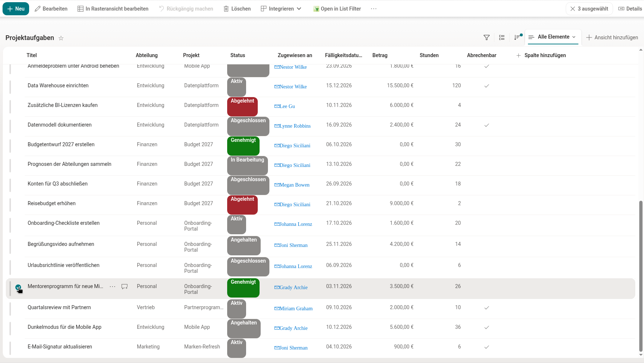Click the vertical scrollbar thumb
The width and height of the screenshot is (644, 363).
[x=641, y=276]
